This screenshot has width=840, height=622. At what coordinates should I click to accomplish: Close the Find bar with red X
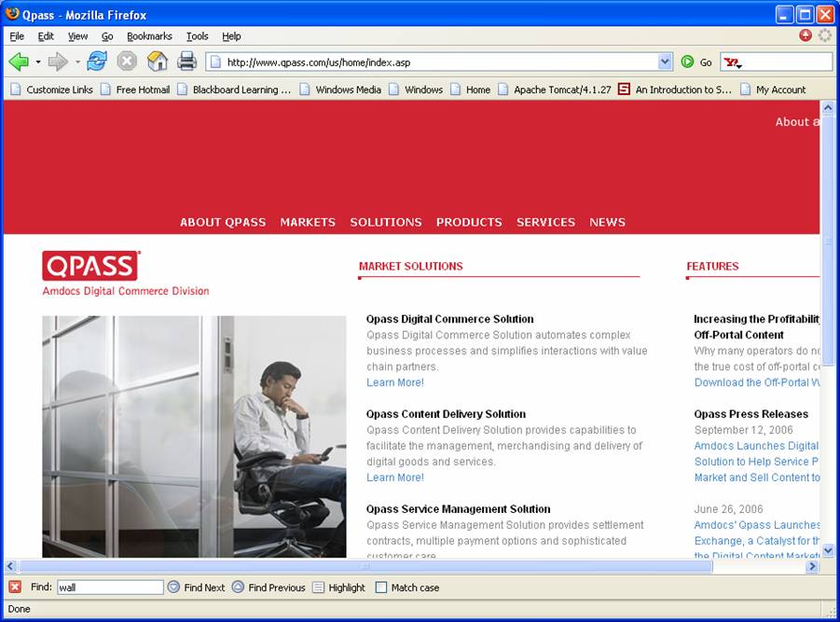click(x=15, y=587)
